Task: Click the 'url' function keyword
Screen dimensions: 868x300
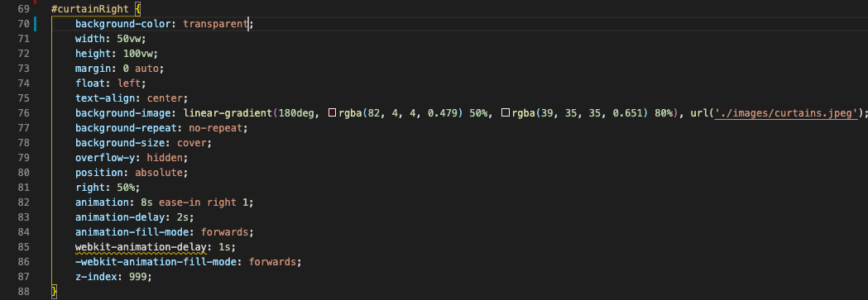Action: coord(700,113)
